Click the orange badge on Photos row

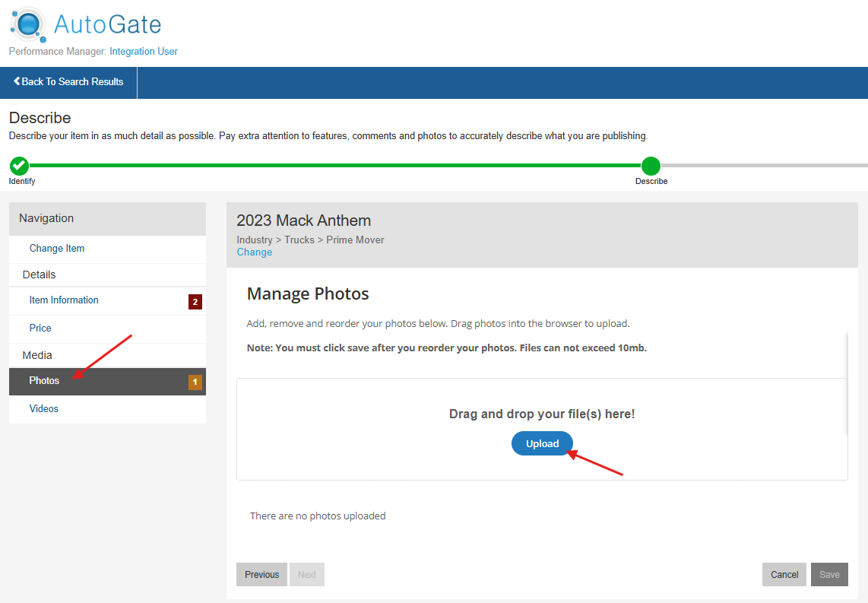[195, 382]
